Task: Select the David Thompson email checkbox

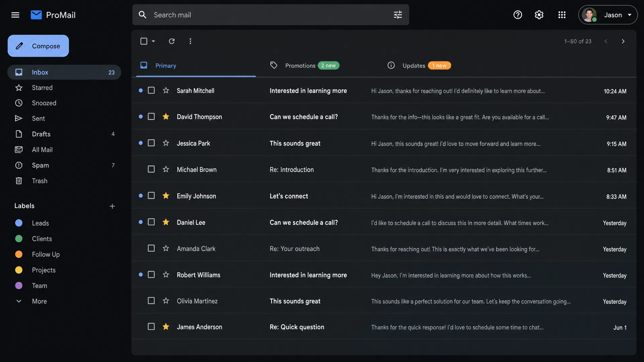Action: (x=151, y=117)
